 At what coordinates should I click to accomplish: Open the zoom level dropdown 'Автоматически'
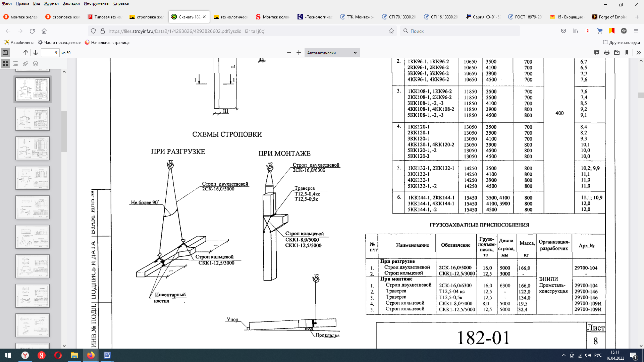pos(332,53)
